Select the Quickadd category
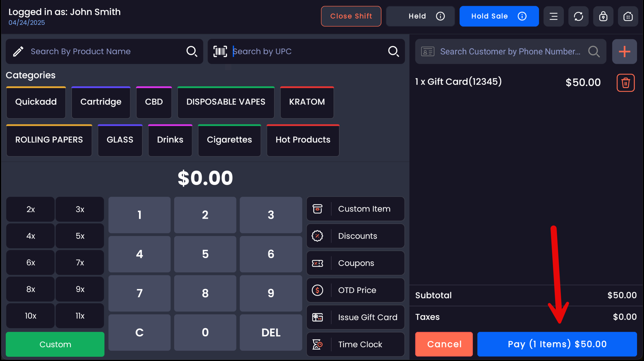The width and height of the screenshot is (644, 361). [36, 102]
